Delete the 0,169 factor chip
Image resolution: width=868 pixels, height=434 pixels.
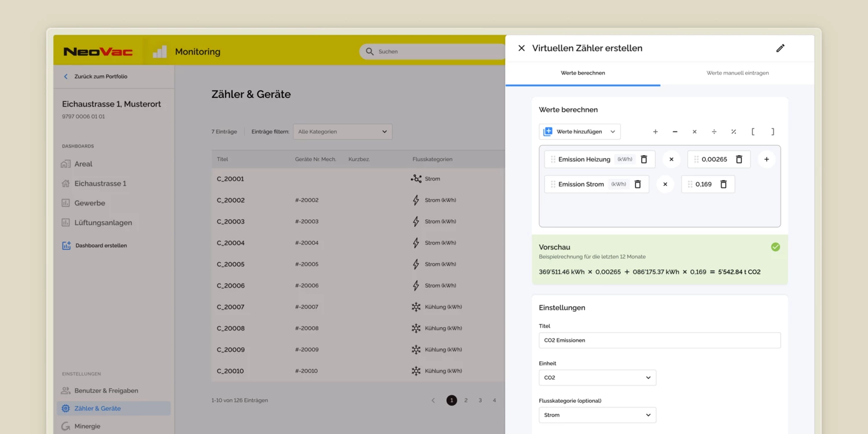click(x=723, y=184)
